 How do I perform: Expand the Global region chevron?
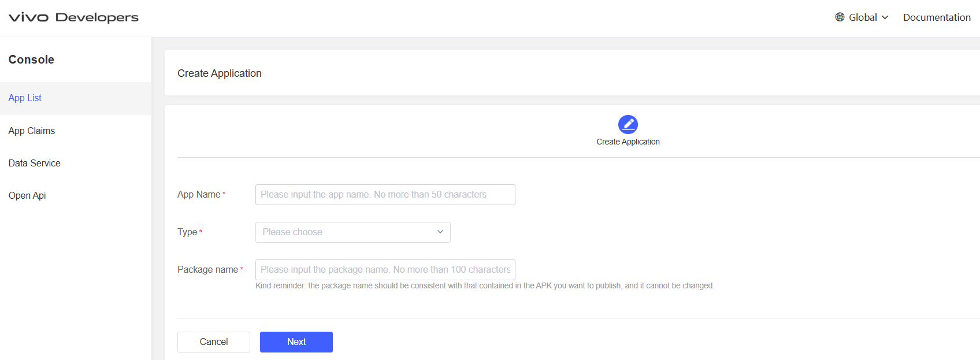click(x=885, y=17)
